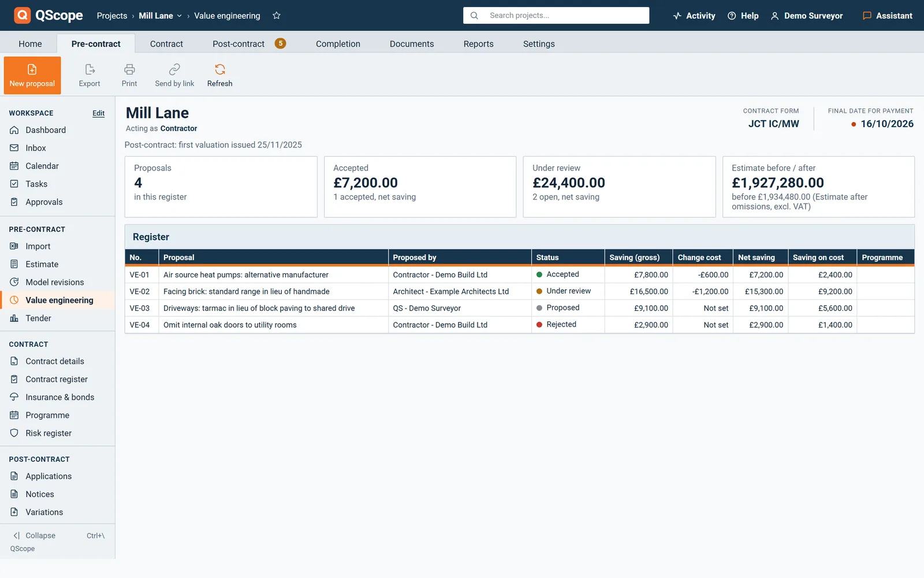Star this project as favourite

click(x=277, y=16)
